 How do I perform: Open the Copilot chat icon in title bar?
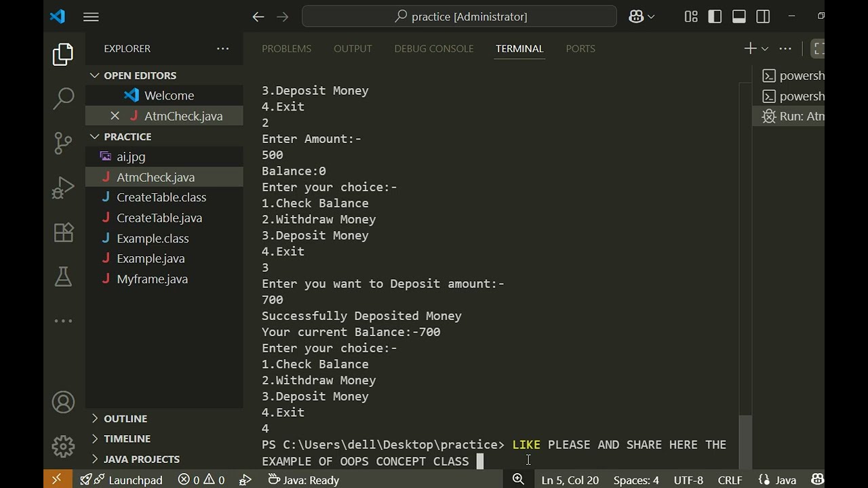point(636,17)
